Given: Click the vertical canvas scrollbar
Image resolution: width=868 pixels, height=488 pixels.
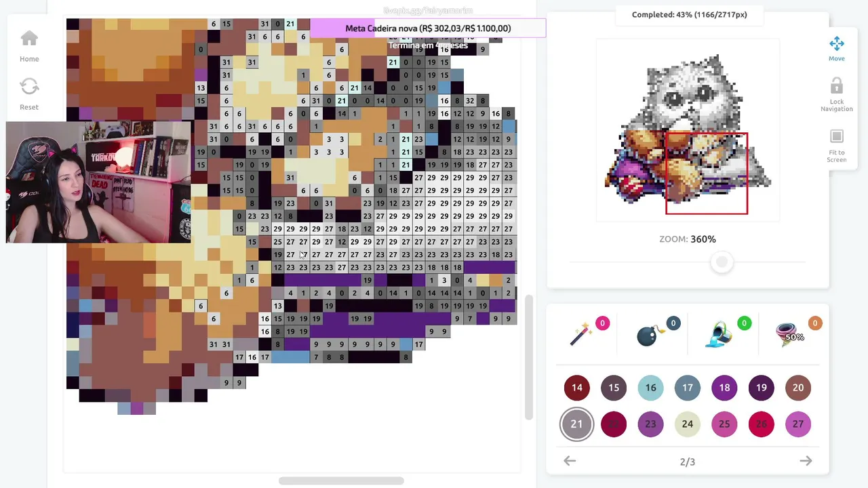Looking at the screenshot, I should click(529, 358).
